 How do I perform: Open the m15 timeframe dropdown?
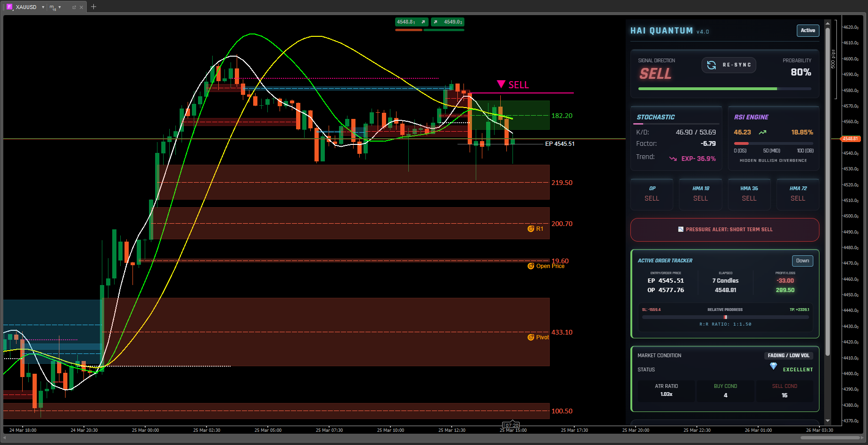point(59,7)
